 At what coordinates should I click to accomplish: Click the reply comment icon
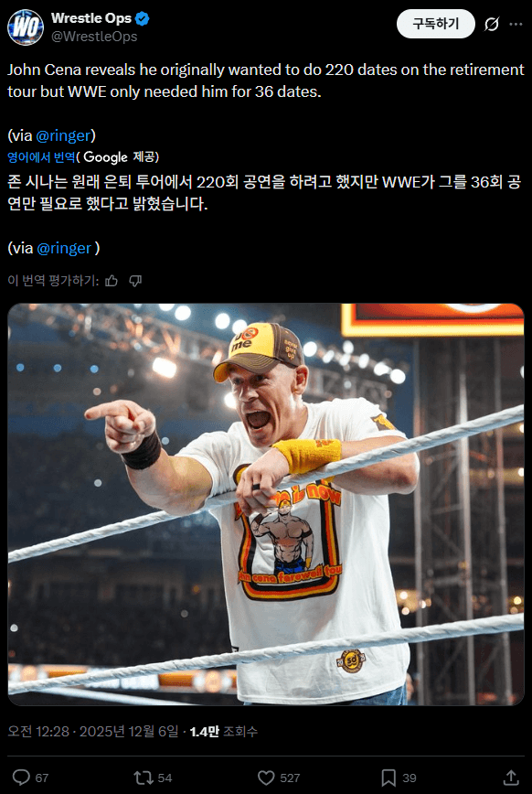tap(21, 778)
